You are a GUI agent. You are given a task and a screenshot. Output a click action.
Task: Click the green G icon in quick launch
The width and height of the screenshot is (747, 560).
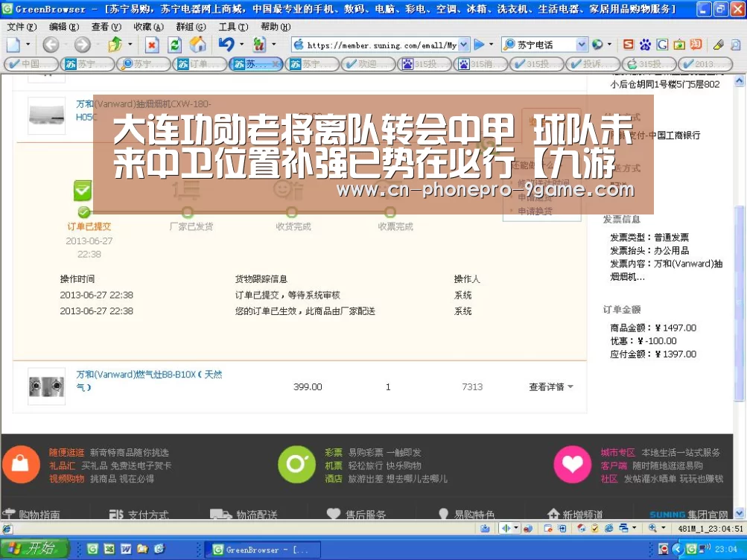[92, 549]
